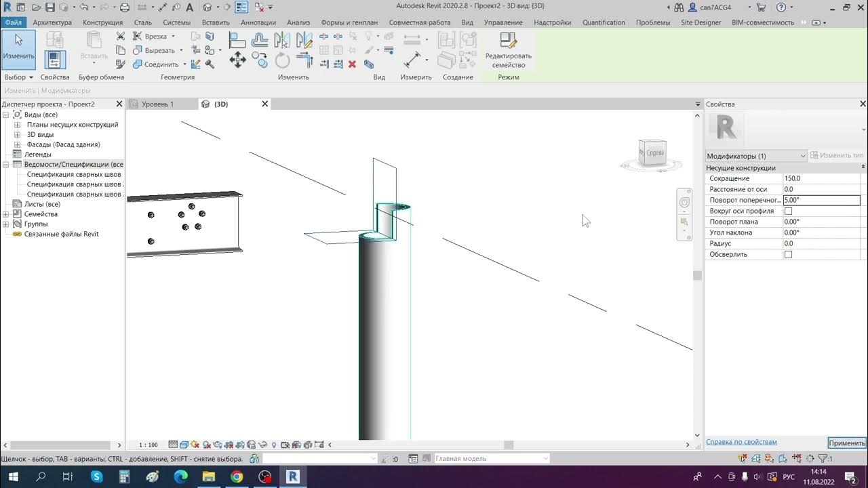Expand Фасады (Фасад здания) node

click(x=18, y=144)
